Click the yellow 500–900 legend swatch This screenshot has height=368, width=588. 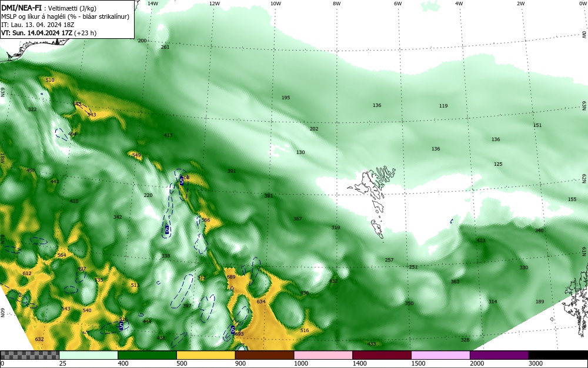(206, 355)
